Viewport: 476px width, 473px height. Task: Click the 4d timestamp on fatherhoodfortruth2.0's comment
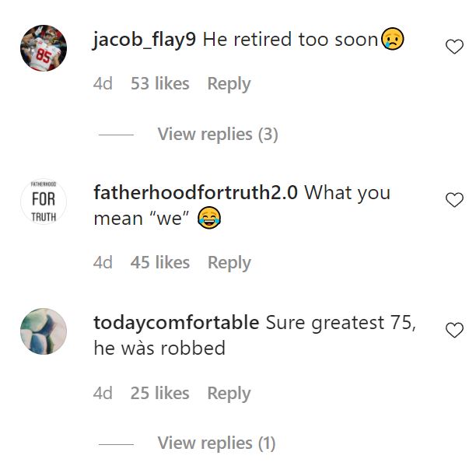pyautogui.click(x=103, y=263)
